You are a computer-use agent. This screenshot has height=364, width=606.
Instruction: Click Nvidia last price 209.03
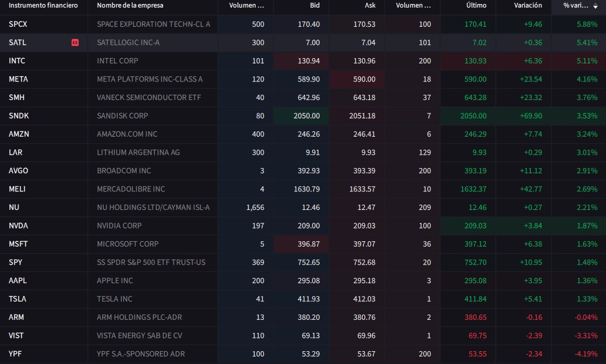(x=476, y=226)
